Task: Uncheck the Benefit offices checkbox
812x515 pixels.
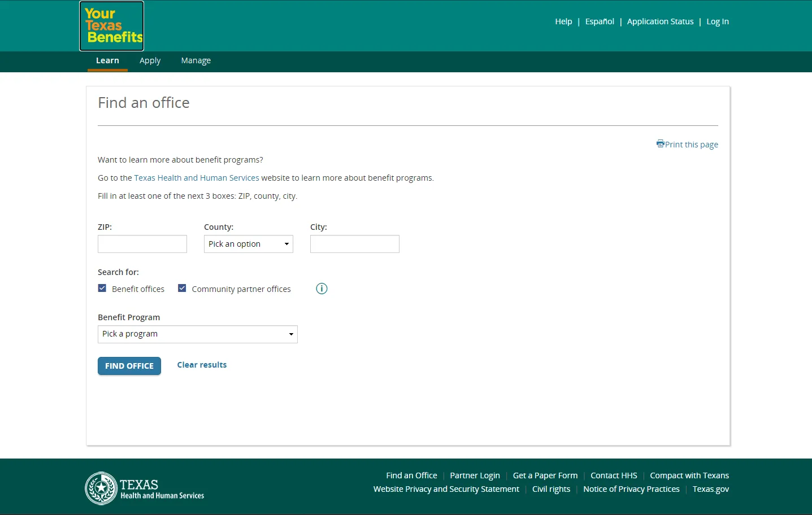Action: 102,288
